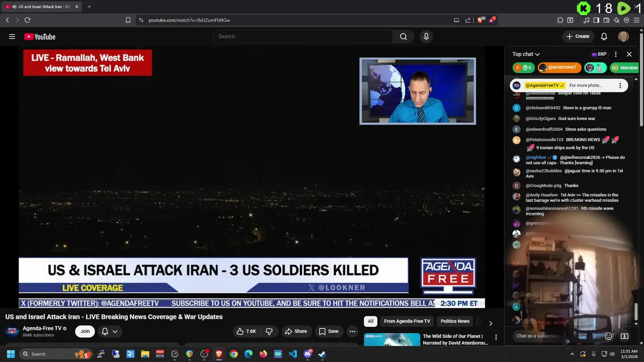Go back to the previous page
Screen dimensions: 644x362
pos(7,20)
